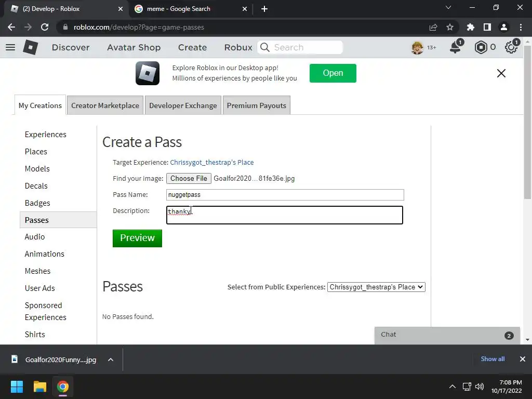532x399 pixels.
Task: Click the Pass Name input field
Action: coord(285,195)
